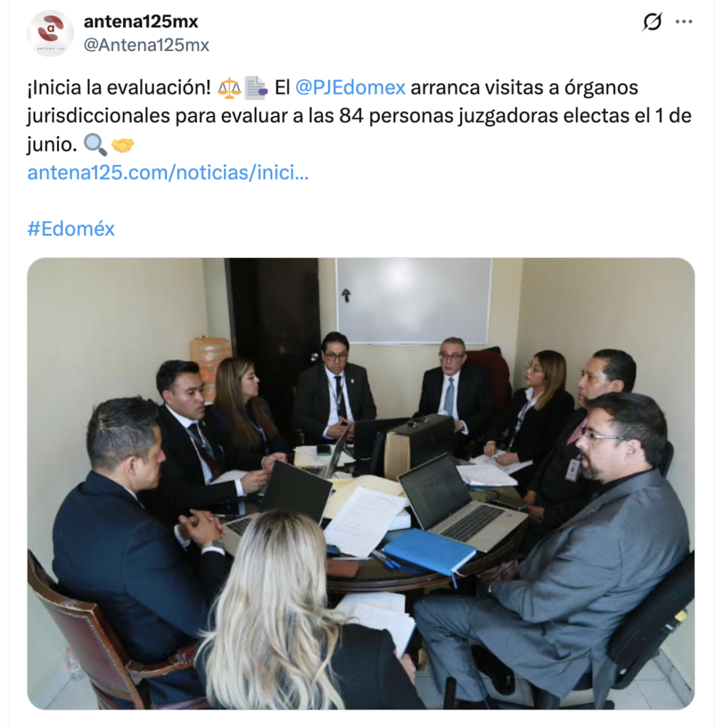Screen dimensions: 724x728
Task: Click the @Antena125mx handle
Action: coord(147,45)
